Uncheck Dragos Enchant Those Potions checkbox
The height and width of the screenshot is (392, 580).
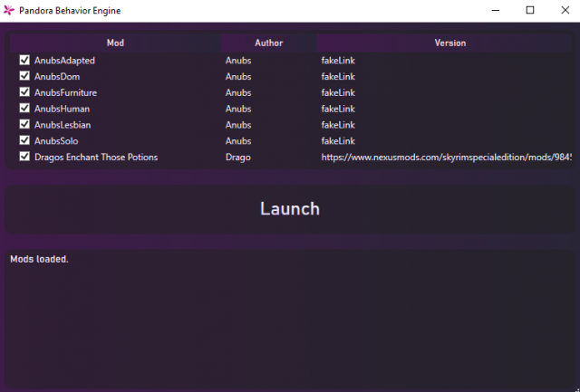click(24, 157)
